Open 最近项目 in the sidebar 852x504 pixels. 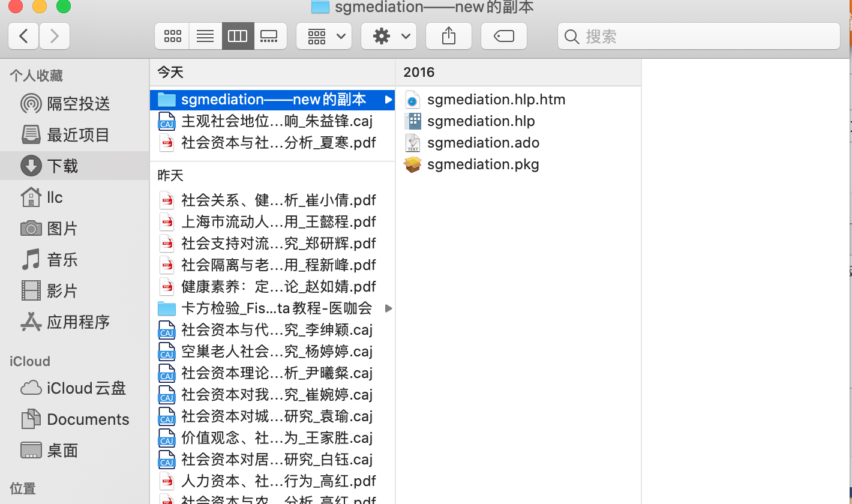(x=74, y=135)
